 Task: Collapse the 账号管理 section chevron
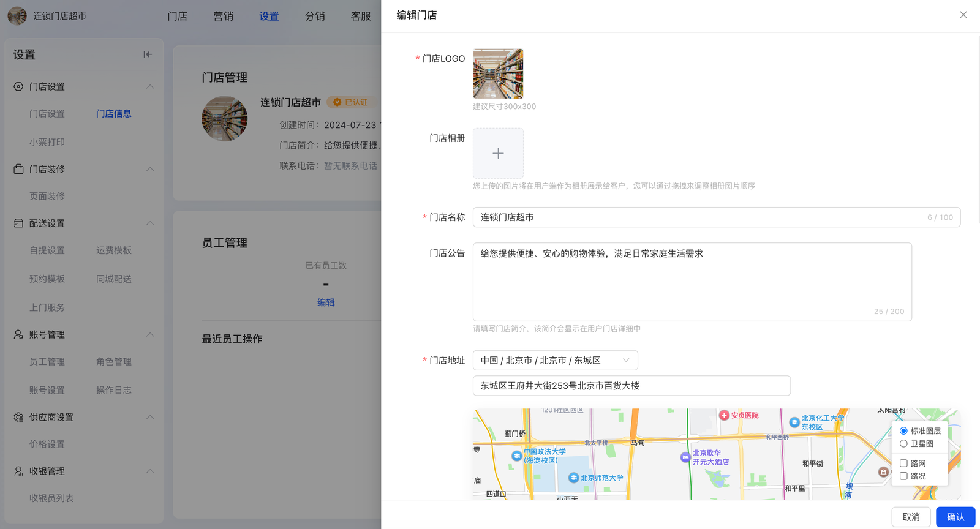click(150, 334)
